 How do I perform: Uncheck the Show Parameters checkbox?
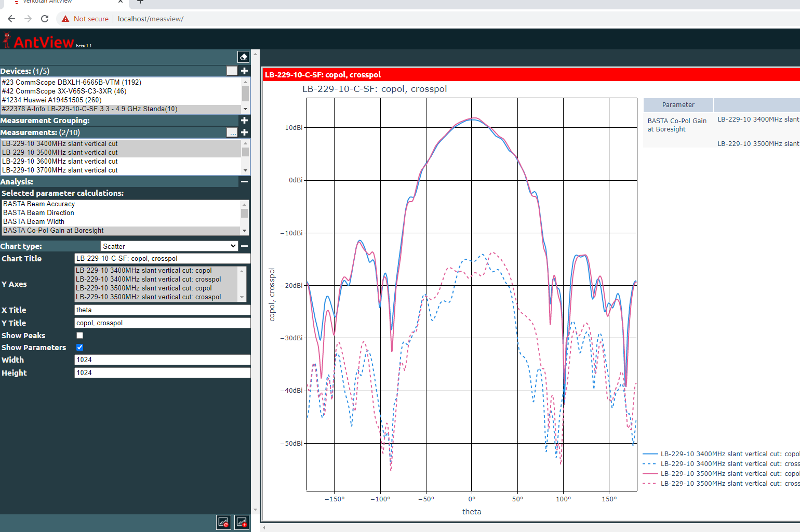click(79, 348)
